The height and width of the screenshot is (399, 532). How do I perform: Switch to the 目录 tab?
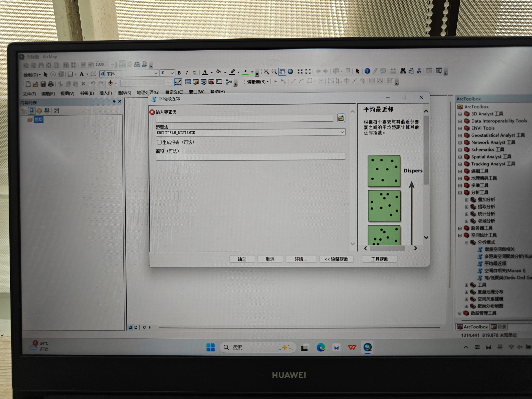[x=499, y=327]
